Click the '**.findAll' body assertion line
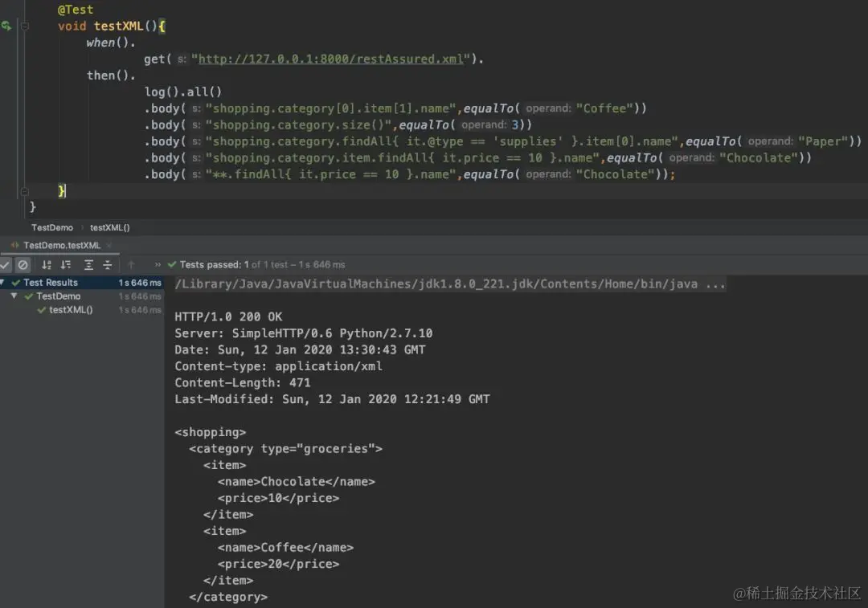The height and width of the screenshot is (608, 868). (410, 174)
